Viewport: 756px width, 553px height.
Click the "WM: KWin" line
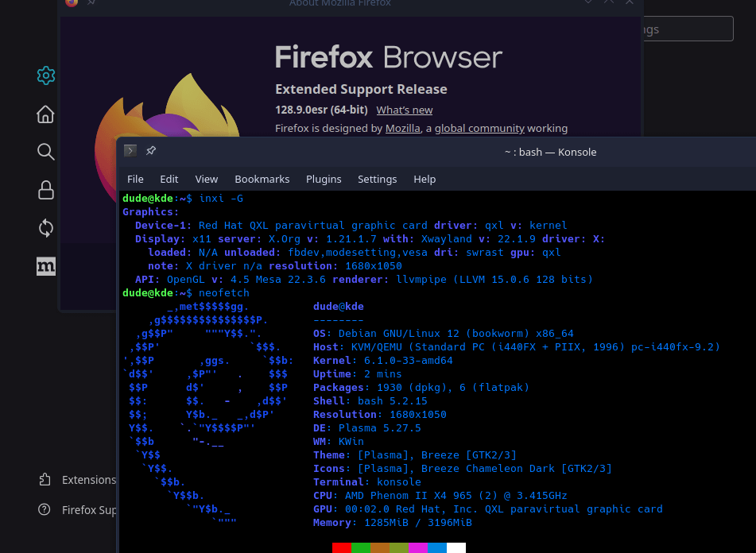coord(339,441)
